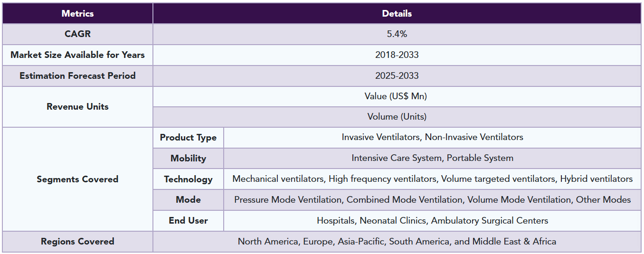This screenshot has width=644, height=254.
Task: Click the Invasive Ventilators, Non-Invasive Ventilators cell
Action: pyautogui.click(x=432, y=138)
